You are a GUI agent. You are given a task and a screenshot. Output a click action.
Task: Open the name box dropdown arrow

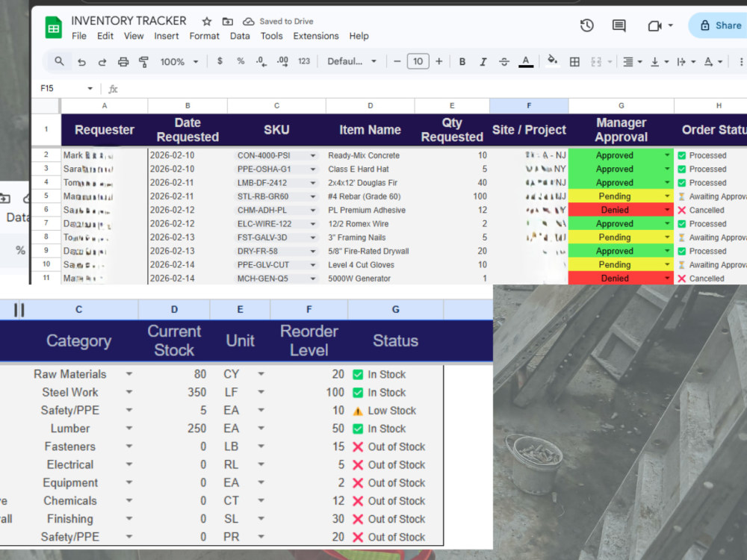point(90,89)
